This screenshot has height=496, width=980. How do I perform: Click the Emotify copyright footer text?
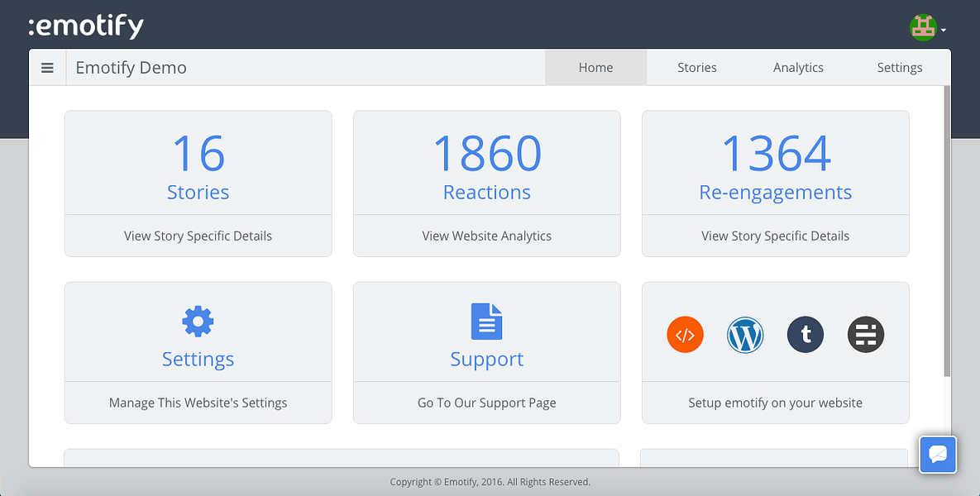(490, 482)
